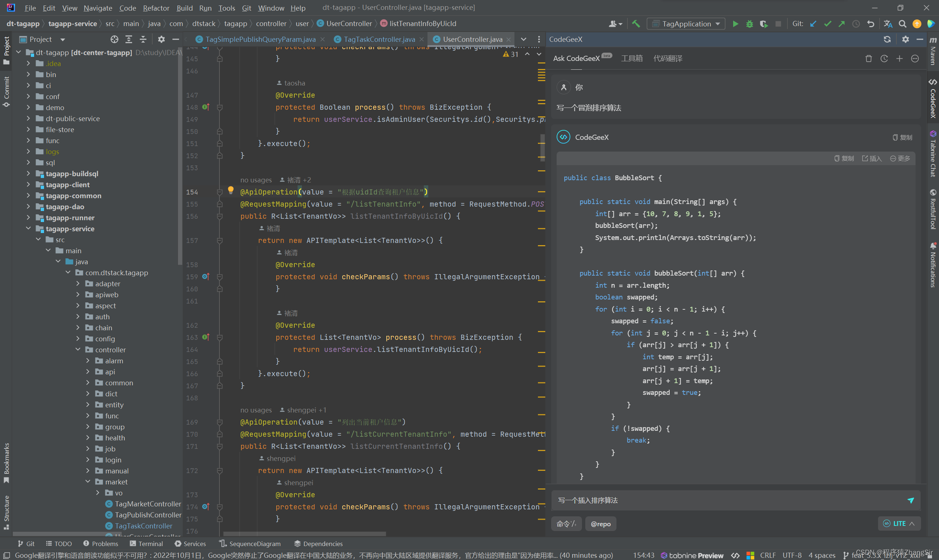Run TagApplication with the green play icon
This screenshot has width=939, height=560.
(x=735, y=24)
